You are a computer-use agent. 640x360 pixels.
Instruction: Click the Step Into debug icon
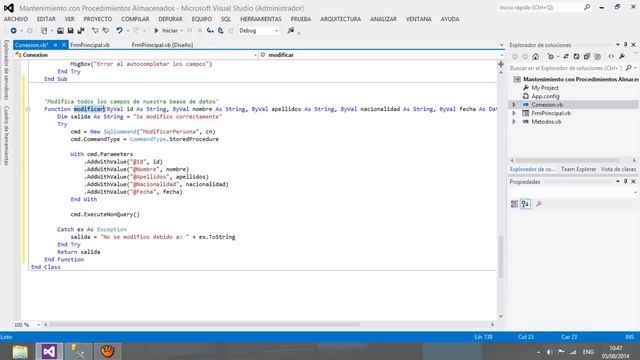tap(210, 31)
